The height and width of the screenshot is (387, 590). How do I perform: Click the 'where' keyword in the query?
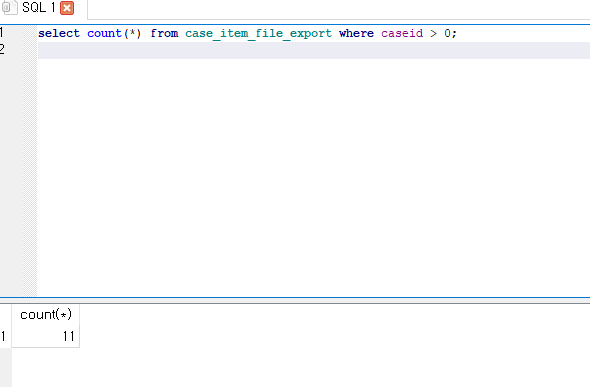356,33
